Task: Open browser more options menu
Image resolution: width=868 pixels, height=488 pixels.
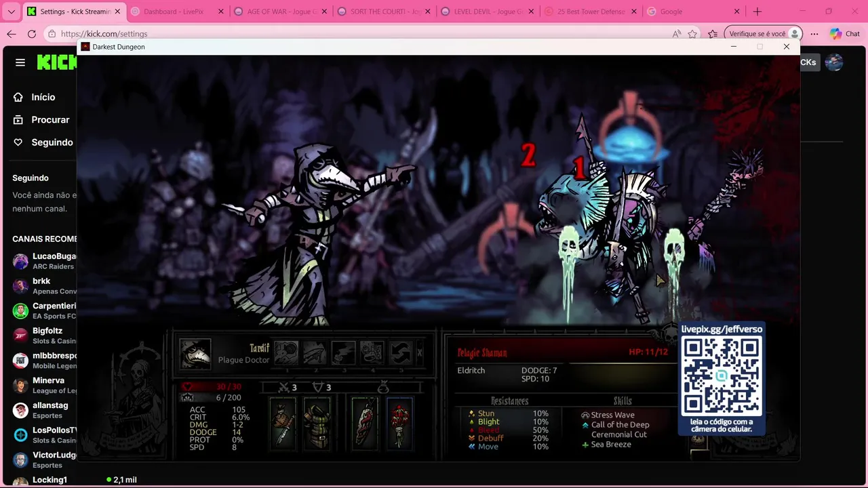Action: tap(814, 34)
